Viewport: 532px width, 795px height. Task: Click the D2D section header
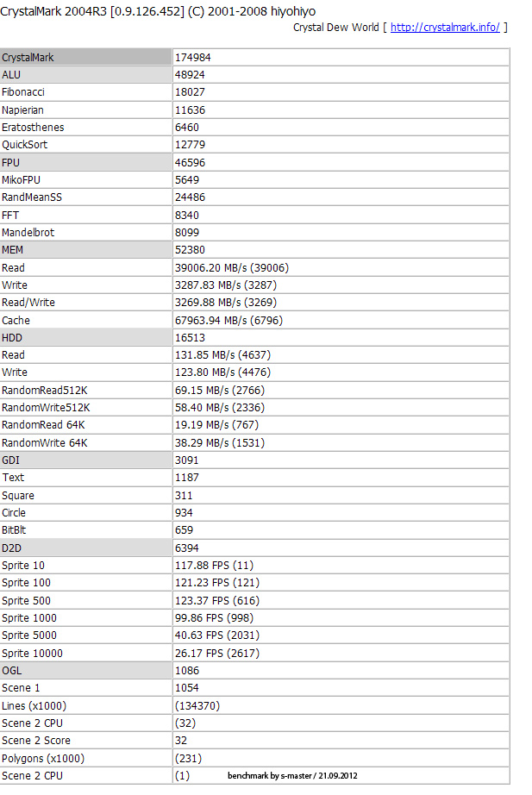pyautogui.click(x=13, y=548)
